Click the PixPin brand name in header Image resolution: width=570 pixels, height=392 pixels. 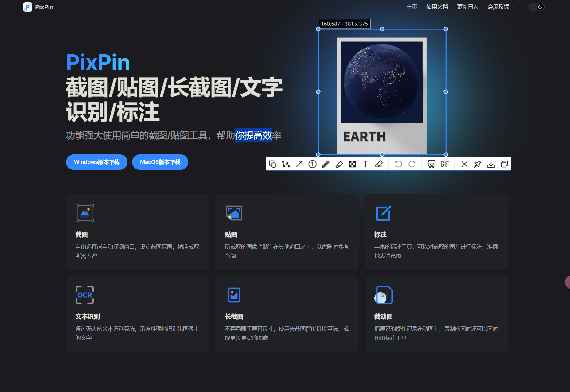pyautogui.click(x=44, y=7)
